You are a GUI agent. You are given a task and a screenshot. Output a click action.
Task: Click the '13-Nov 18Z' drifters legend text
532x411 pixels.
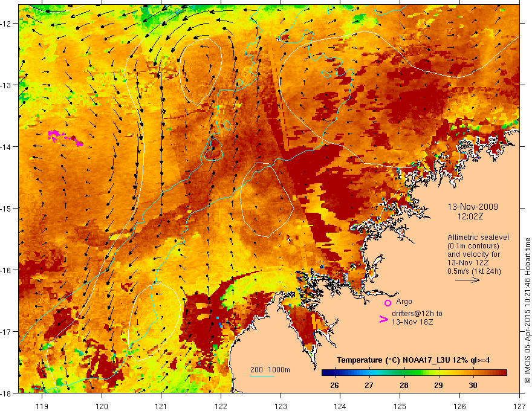(412, 322)
